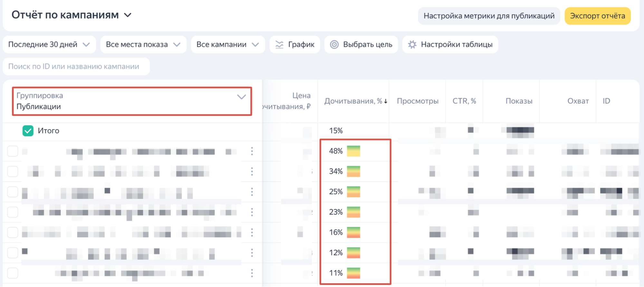Sort by the Просмотры column header
The height and width of the screenshot is (287, 644).
418,101
